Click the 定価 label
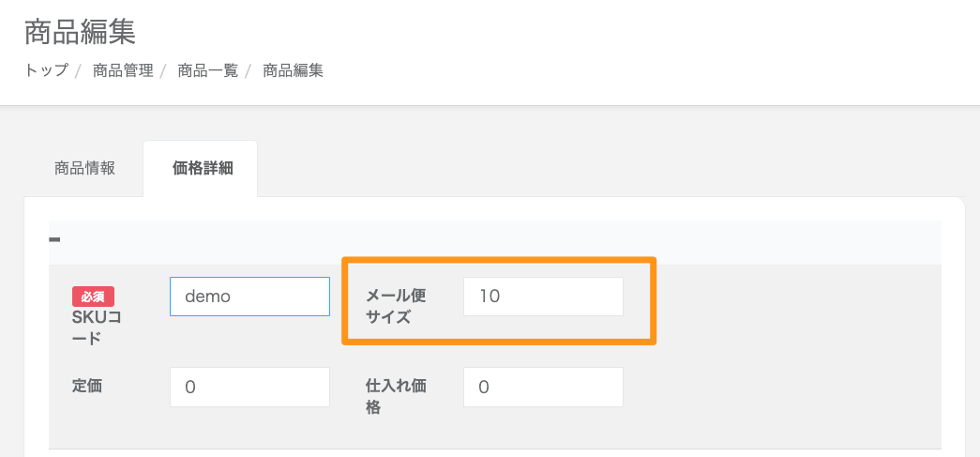This screenshot has height=457, width=980. (x=86, y=386)
